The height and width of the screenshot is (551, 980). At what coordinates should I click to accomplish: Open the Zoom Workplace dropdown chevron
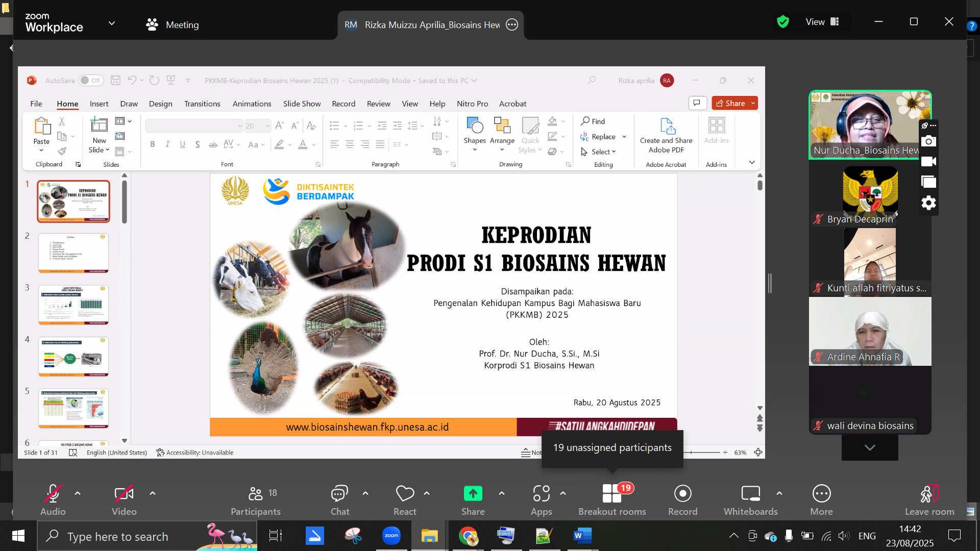(112, 23)
